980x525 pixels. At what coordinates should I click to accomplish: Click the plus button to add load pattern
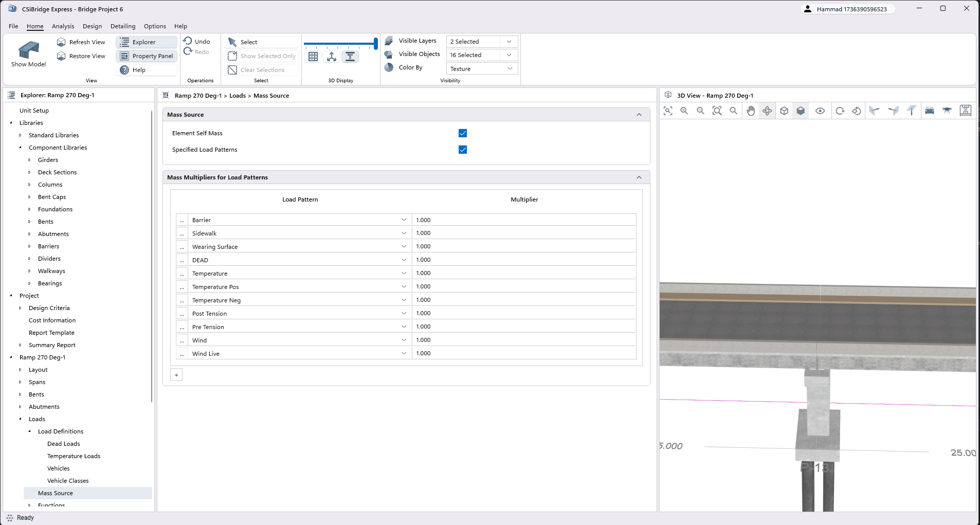pos(176,375)
